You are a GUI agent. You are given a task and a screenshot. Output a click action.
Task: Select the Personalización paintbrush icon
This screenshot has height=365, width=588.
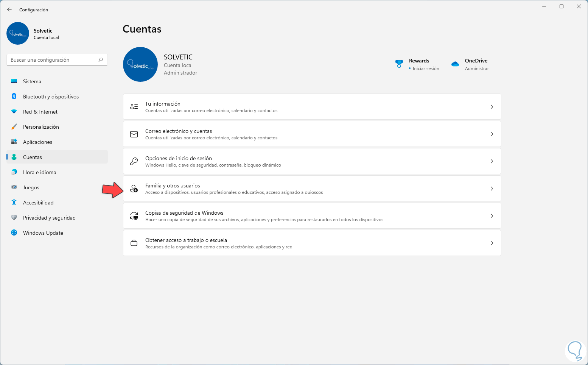click(x=14, y=127)
